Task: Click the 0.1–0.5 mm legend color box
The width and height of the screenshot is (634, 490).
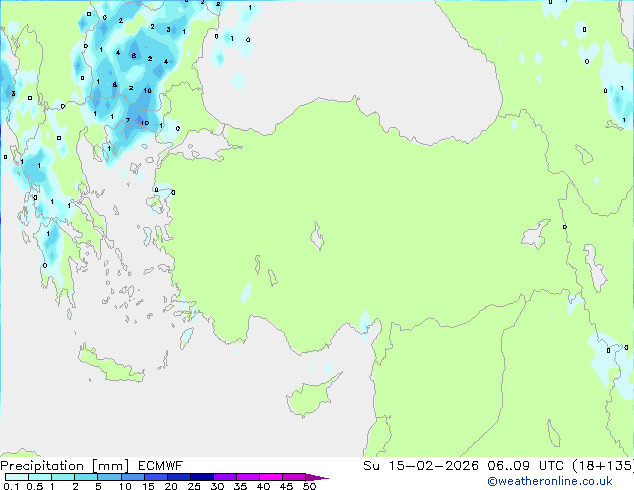Action: coord(17,477)
